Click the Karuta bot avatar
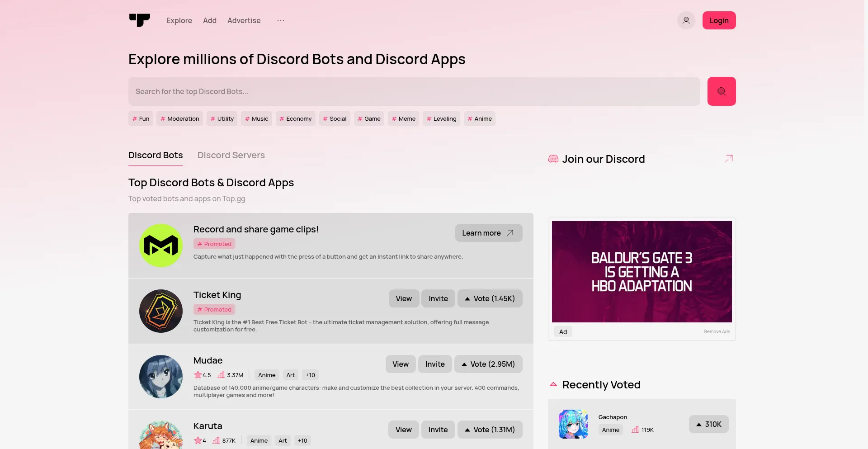 coord(161,435)
